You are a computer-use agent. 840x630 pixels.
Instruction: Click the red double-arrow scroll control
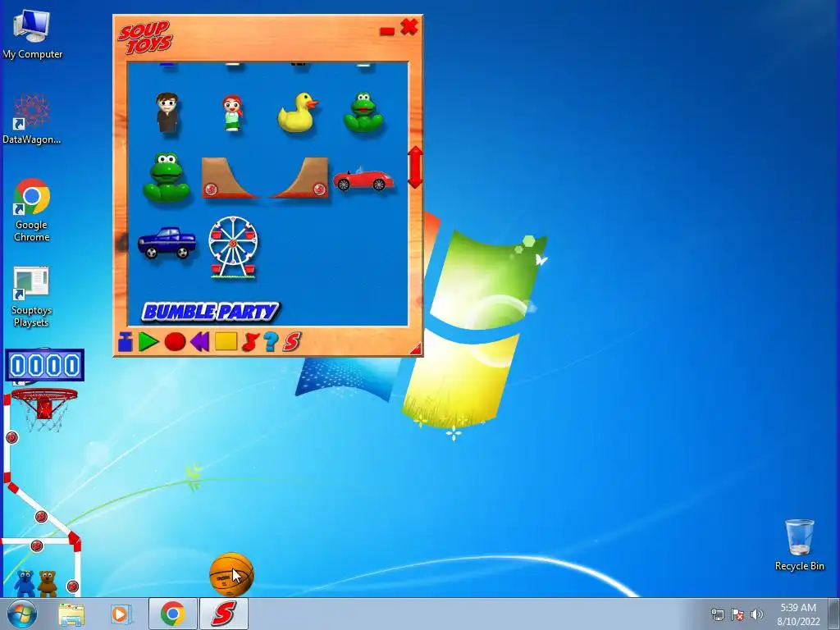415,167
